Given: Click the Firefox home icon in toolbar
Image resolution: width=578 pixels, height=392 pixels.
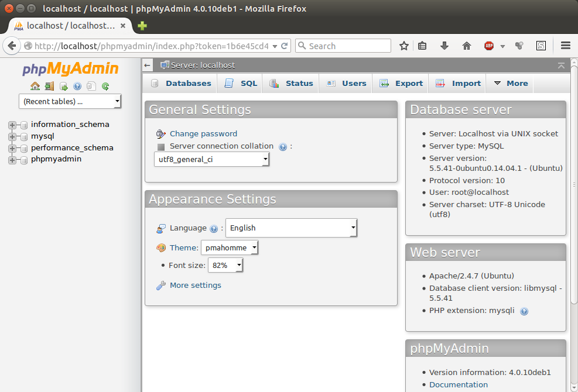Looking at the screenshot, I should 467,46.
